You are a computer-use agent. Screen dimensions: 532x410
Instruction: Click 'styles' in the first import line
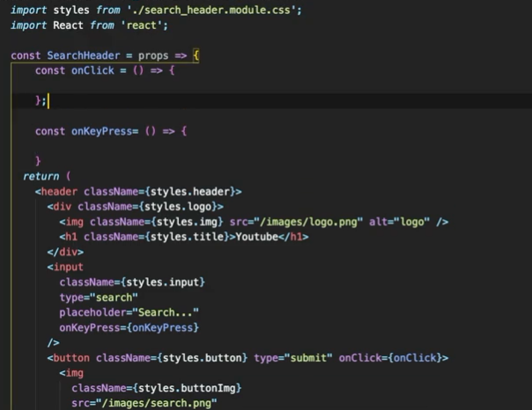71,11
